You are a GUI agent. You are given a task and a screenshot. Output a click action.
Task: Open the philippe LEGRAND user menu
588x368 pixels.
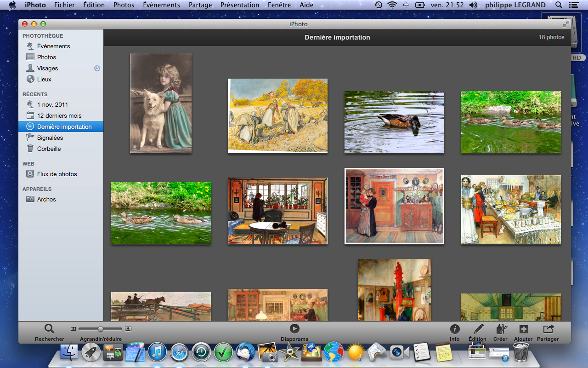[x=515, y=5]
